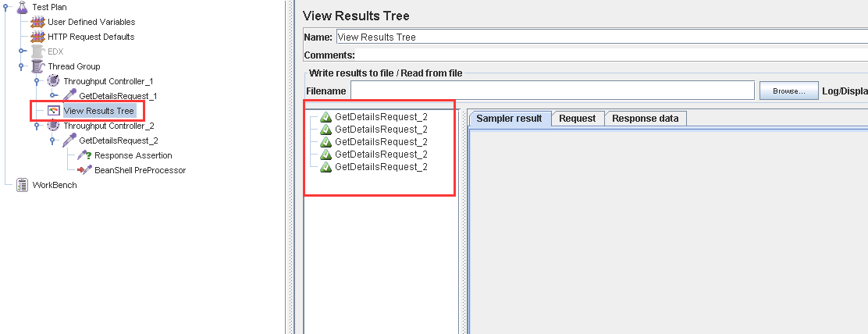Collapse the Thread Group node

(x=22, y=66)
